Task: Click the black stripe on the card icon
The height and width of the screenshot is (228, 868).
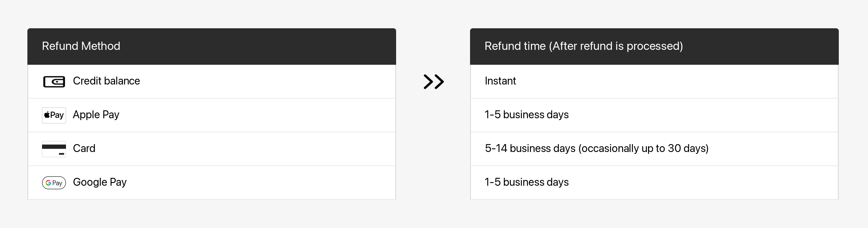Action: (x=54, y=147)
